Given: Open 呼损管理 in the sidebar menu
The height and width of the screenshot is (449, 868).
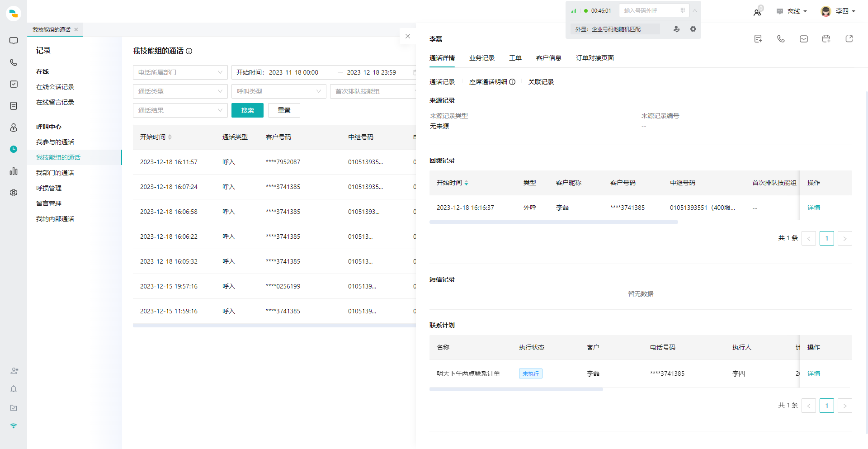Looking at the screenshot, I should point(49,188).
